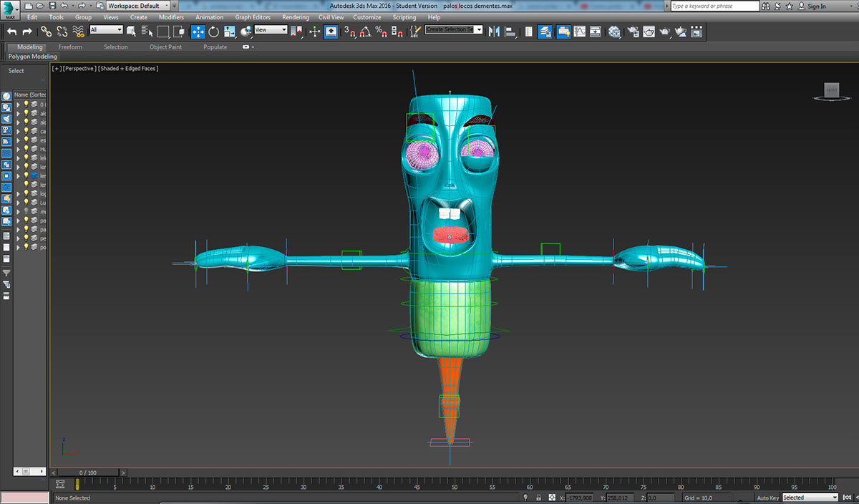Click the Undo arrow in main toolbar
The image size is (859, 504).
11,31
